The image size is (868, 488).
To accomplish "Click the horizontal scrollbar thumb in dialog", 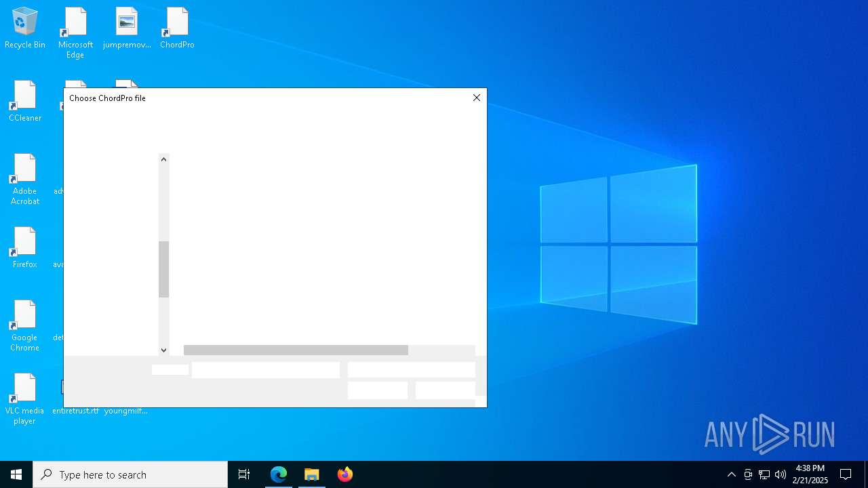I will click(x=296, y=350).
